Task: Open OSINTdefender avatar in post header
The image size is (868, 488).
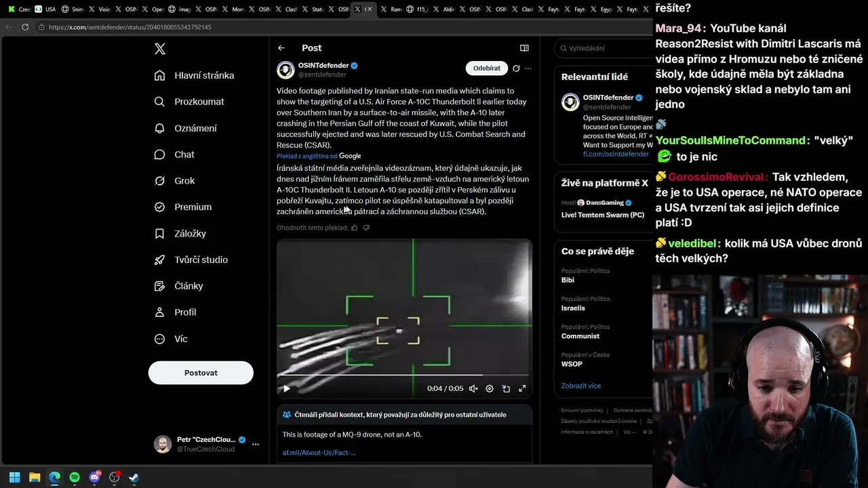Action: (x=285, y=70)
